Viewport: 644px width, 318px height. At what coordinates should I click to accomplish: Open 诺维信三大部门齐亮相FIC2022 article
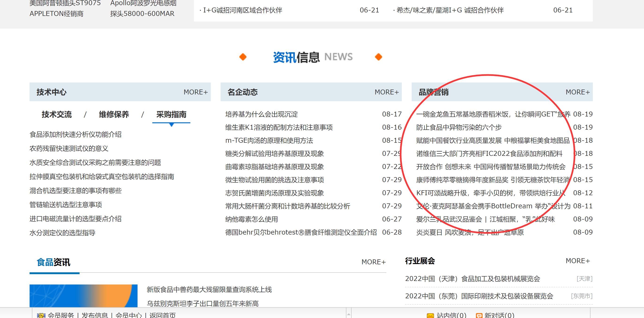[x=490, y=153]
